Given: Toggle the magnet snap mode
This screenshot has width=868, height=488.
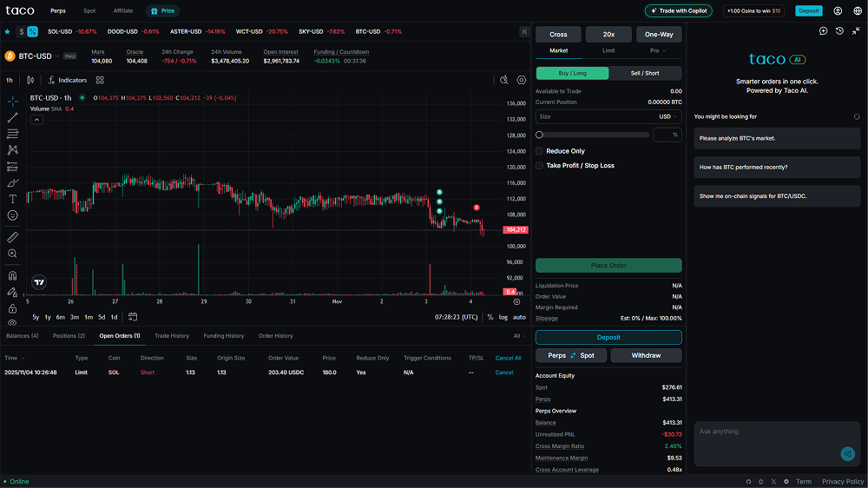Looking at the screenshot, I should tap(12, 276).
